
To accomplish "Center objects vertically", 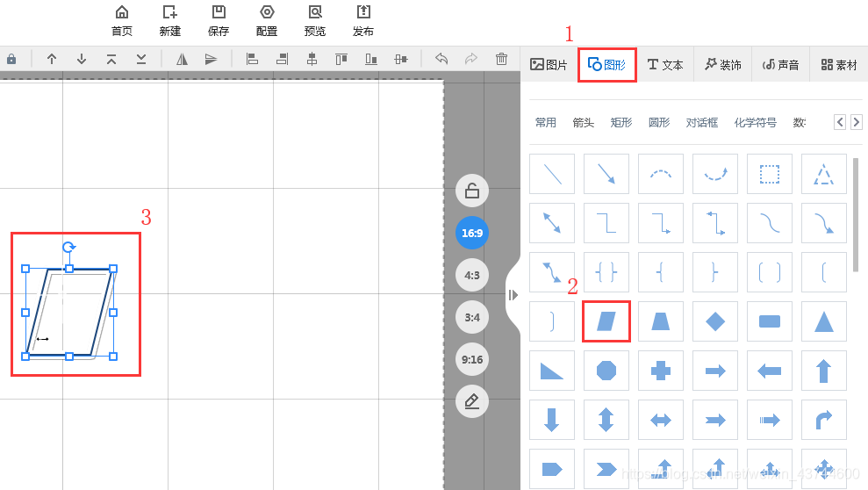I will click(401, 59).
